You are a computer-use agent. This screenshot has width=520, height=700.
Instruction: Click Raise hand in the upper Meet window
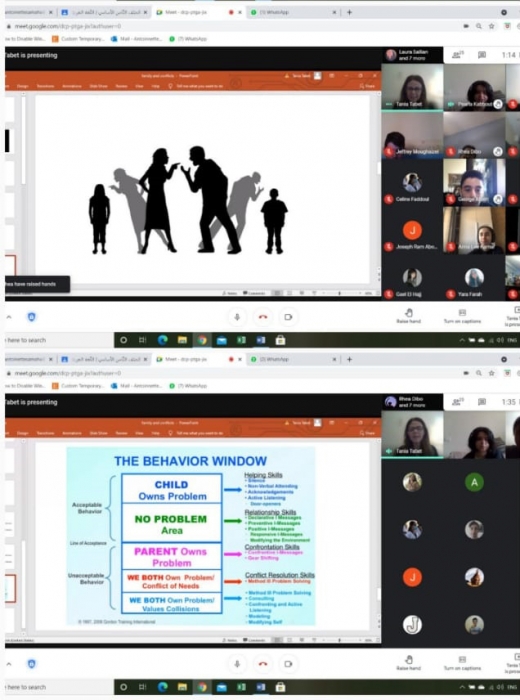coord(408,316)
